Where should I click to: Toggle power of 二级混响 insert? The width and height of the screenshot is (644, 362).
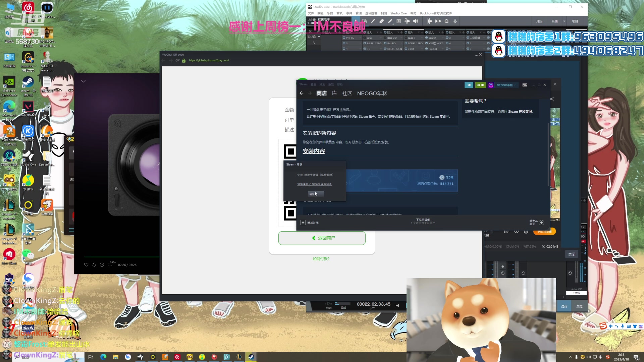pos(468,38)
